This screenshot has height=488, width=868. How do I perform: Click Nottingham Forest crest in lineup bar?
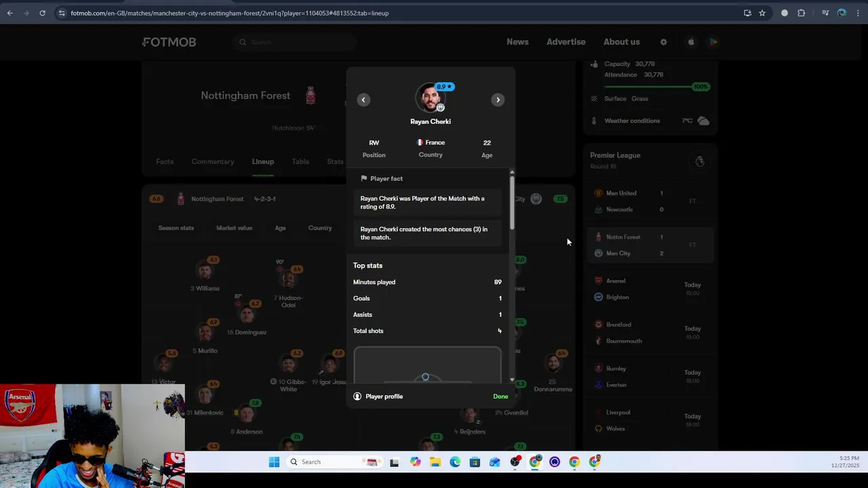click(180, 199)
